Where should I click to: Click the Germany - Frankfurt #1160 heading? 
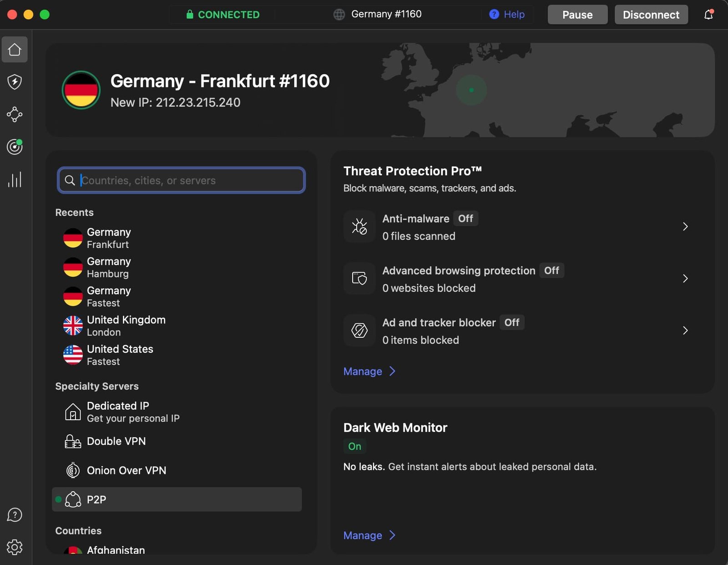220,81
